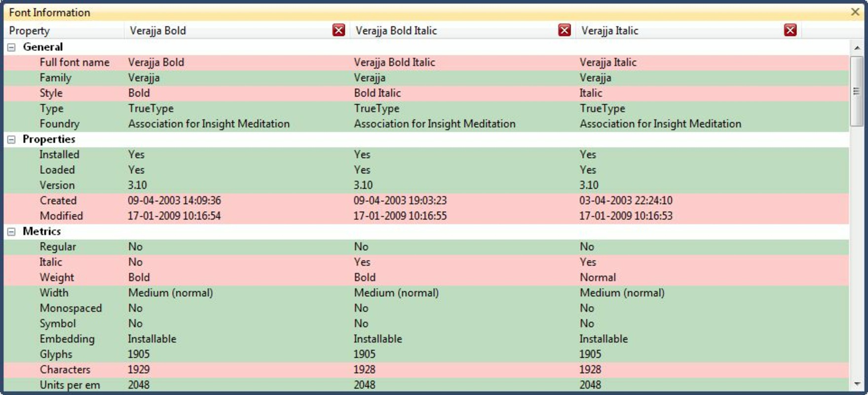Click the vertical scrollbar thumb
Screen dimensions: 868x395
click(857, 91)
